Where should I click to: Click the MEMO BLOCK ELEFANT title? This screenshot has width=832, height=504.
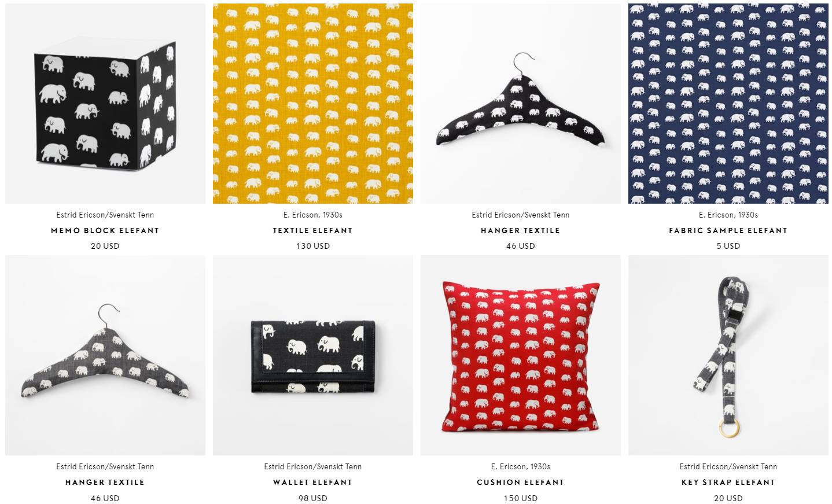click(105, 230)
